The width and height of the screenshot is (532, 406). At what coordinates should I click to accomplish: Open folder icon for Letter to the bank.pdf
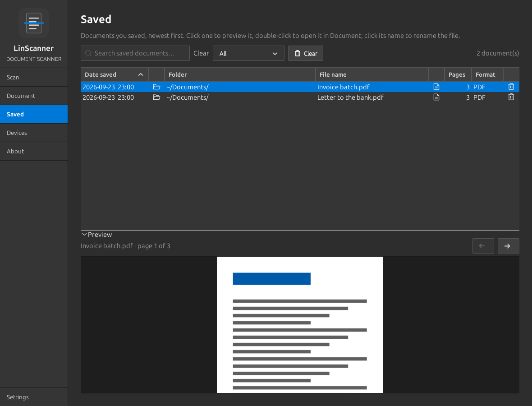tap(156, 97)
